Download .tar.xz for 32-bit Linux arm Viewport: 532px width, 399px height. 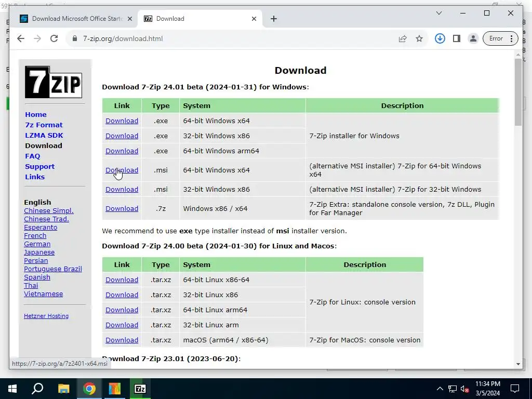[x=122, y=325]
